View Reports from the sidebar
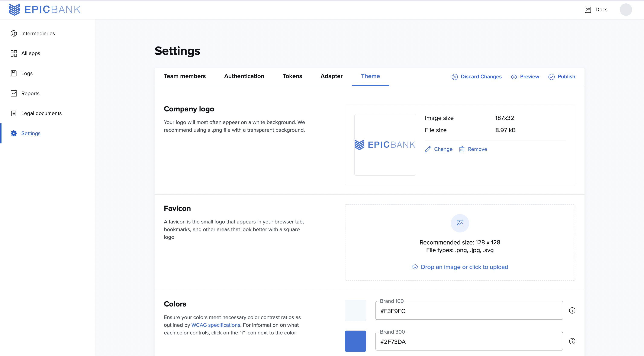Screen dimensions: 644x356 pos(30,93)
